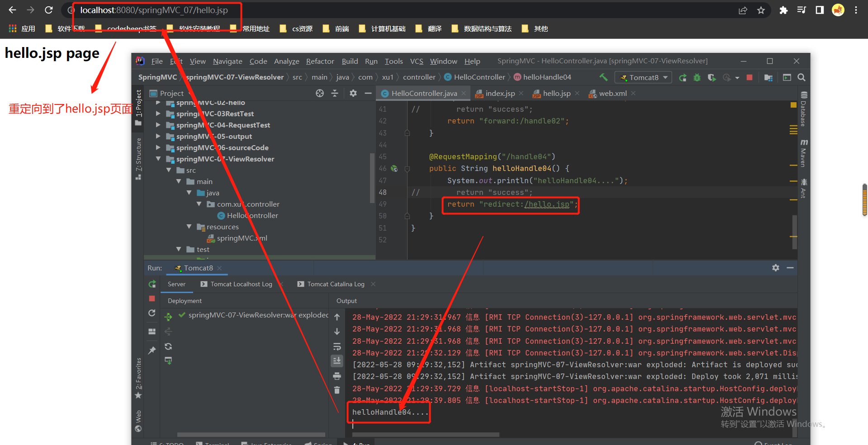Clear console output with trash icon
This screenshot has width=868, height=445.
coord(337,390)
